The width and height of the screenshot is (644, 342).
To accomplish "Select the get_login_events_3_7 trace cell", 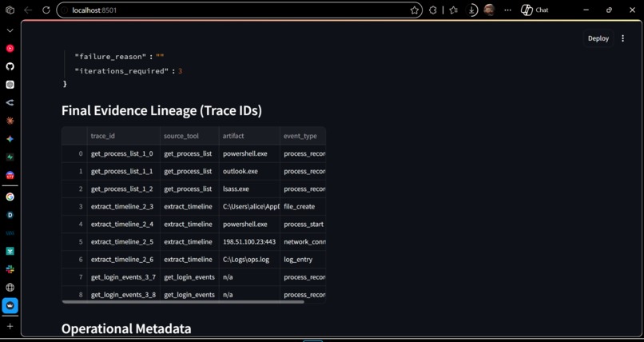I will [x=123, y=277].
